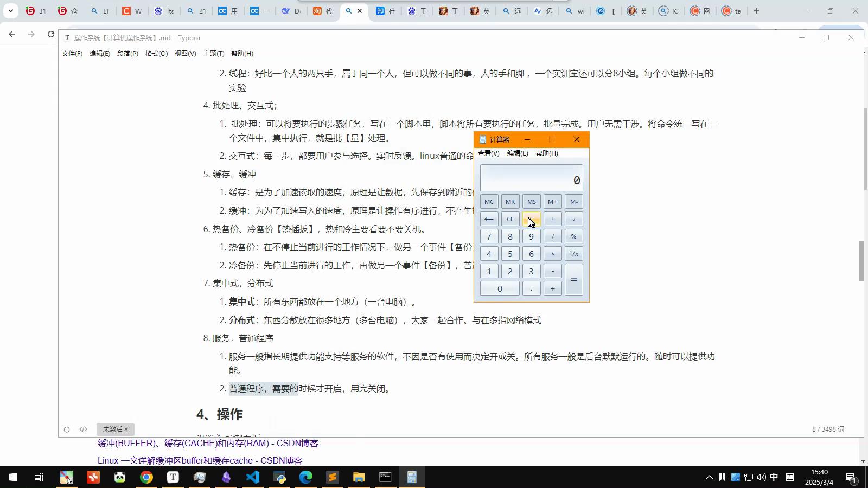Launch Sublime Text from the taskbar
868x488 pixels.
[x=332, y=477]
